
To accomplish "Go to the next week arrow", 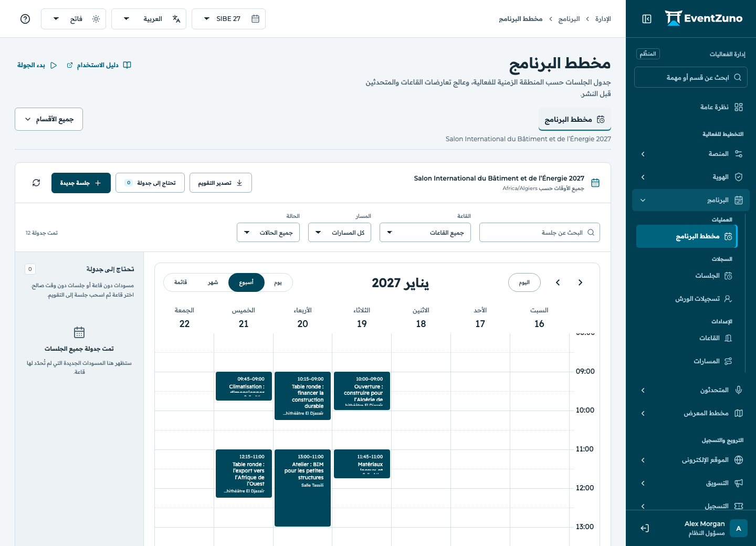I will [558, 282].
